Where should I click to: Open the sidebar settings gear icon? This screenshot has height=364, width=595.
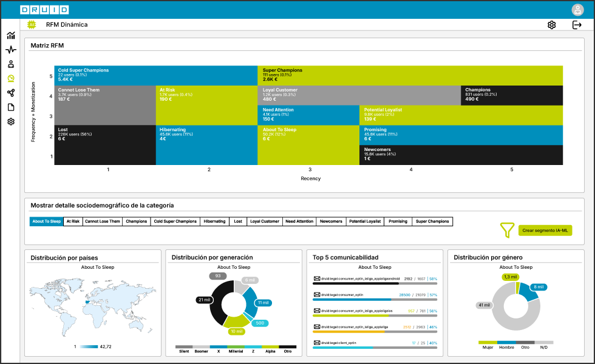11,122
